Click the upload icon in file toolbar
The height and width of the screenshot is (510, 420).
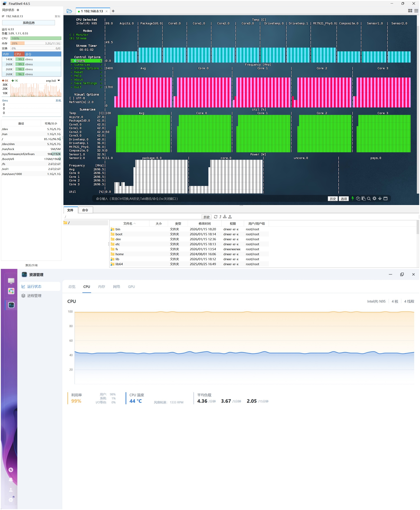pos(230,217)
